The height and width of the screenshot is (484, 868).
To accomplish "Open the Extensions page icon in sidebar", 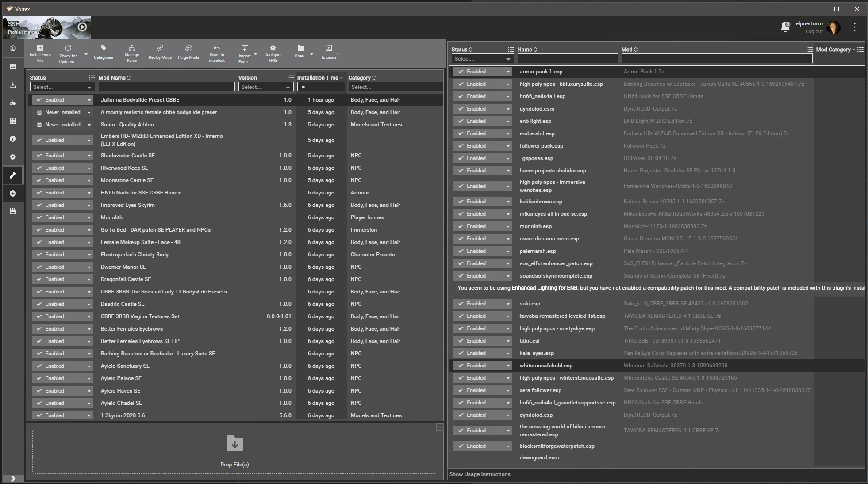I will pos(13,121).
